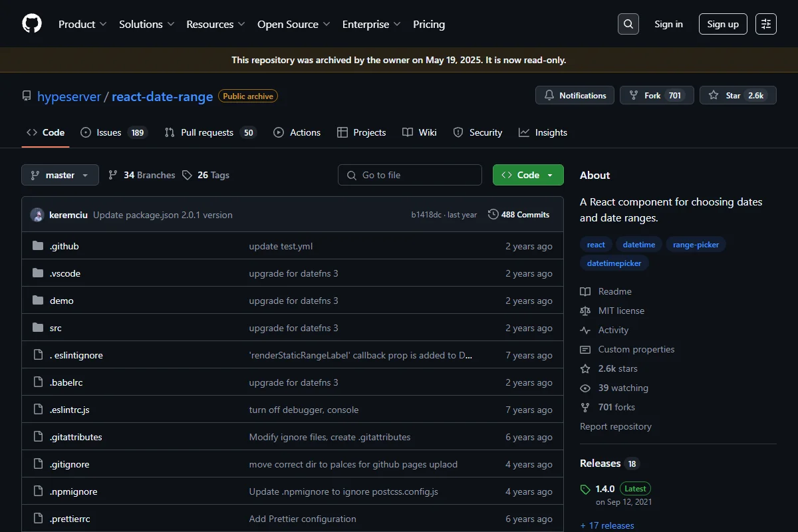The width and height of the screenshot is (798, 532).
Task: Switch to the Issues tab
Action: point(113,132)
